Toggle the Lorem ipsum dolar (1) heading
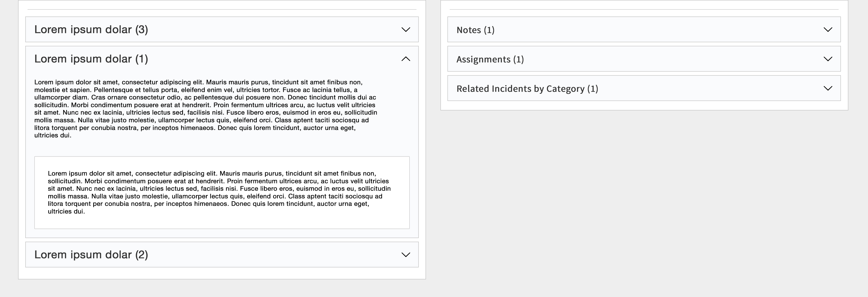 pyautogui.click(x=91, y=59)
